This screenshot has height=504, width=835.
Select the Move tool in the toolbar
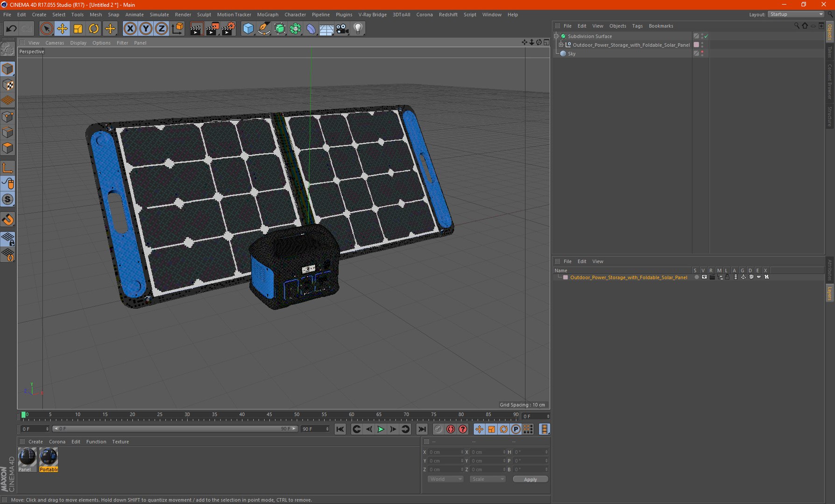(x=62, y=29)
